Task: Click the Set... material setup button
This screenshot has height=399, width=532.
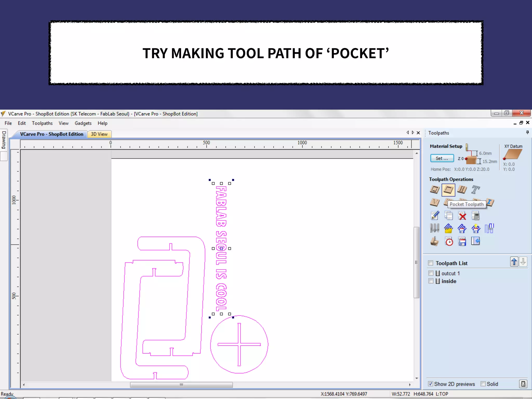Action: tap(442, 158)
